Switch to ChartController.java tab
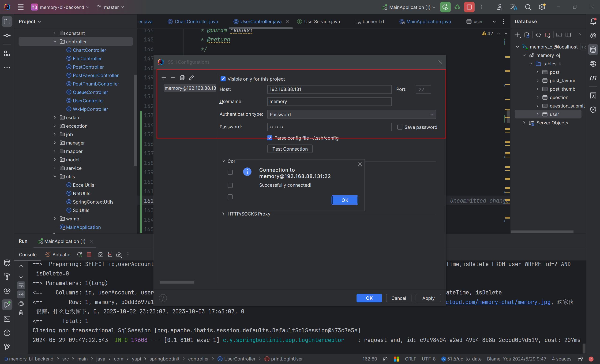Image resolution: width=600 pixels, height=364 pixels. (193, 21)
